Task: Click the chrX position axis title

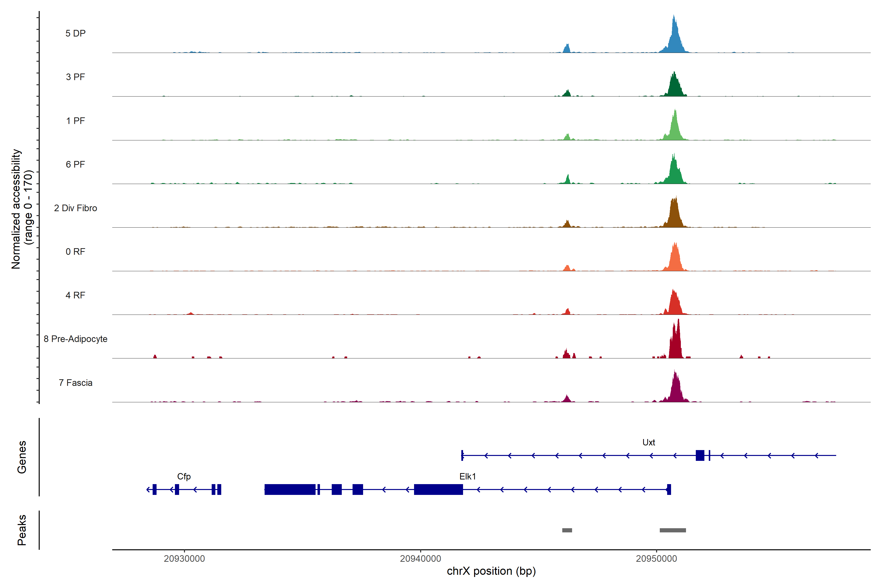Action: point(491,571)
